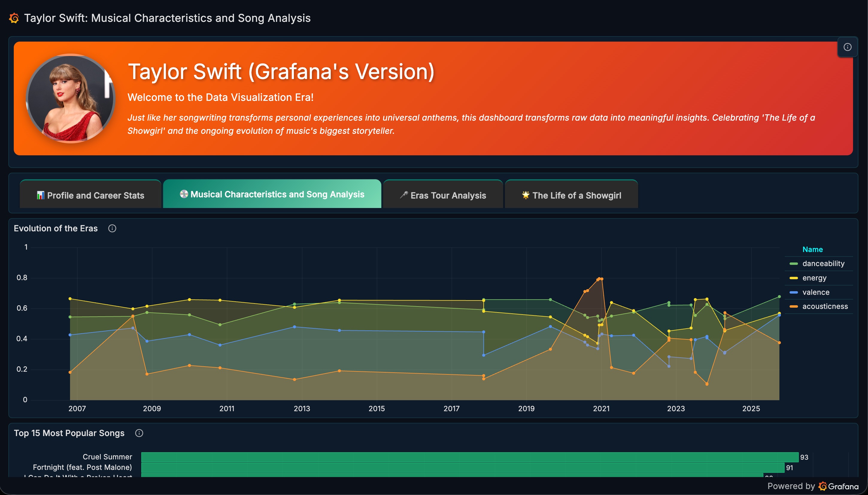Screen dimensions: 868x495
Task: Click the Grafana logo beside the dashboard title
Action: coord(14,18)
